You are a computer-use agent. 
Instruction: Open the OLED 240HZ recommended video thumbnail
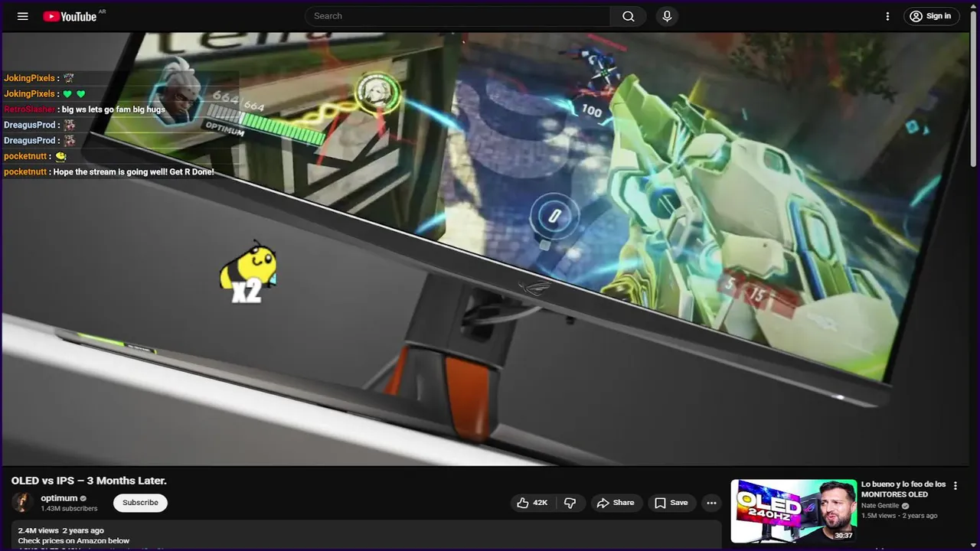pyautogui.click(x=794, y=510)
